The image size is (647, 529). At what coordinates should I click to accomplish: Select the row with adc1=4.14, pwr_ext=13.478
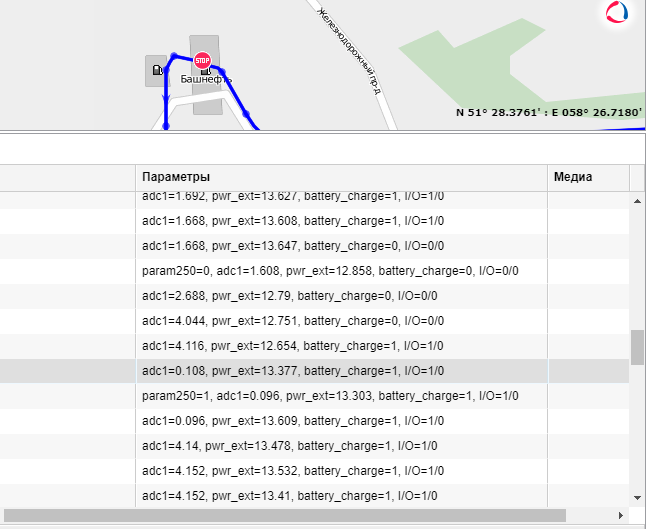point(290,446)
